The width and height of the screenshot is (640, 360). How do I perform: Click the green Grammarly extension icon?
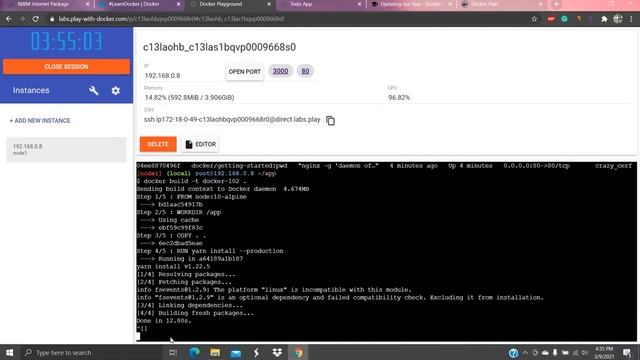[564, 19]
